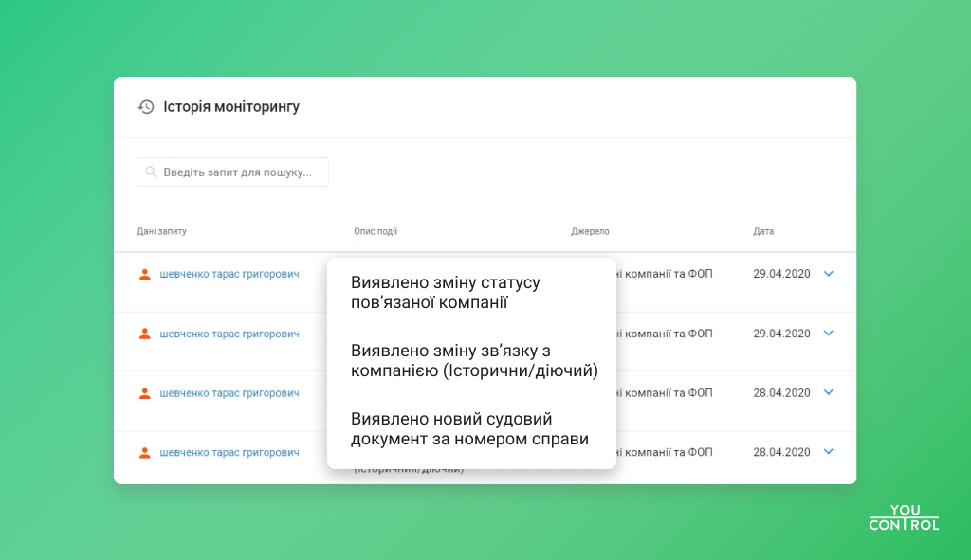Expand the first row dated 29.04.2020
The width and height of the screenshot is (971, 560).
pos(828,274)
